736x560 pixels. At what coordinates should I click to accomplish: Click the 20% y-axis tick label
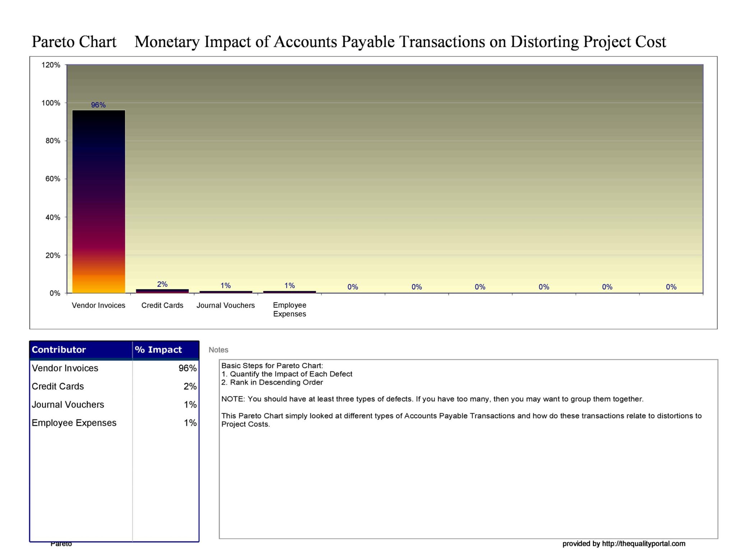point(53,255)
